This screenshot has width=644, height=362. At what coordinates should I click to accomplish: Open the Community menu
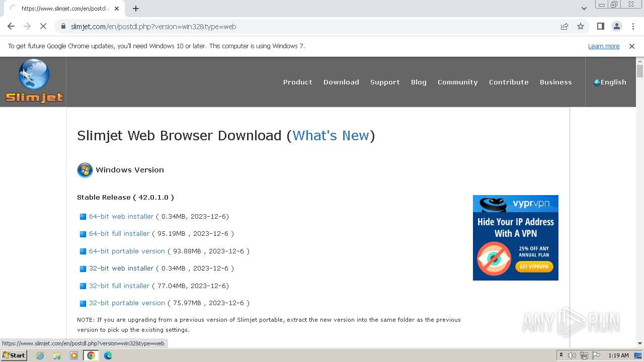point(457,82)
